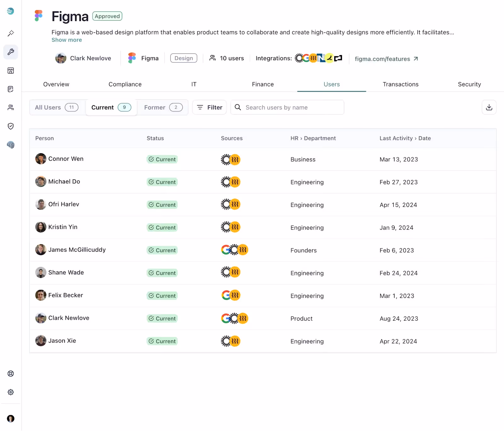The image size is (504, 440).
Task: Open the document notes sidebar icon
Action: tap(11, 89)
